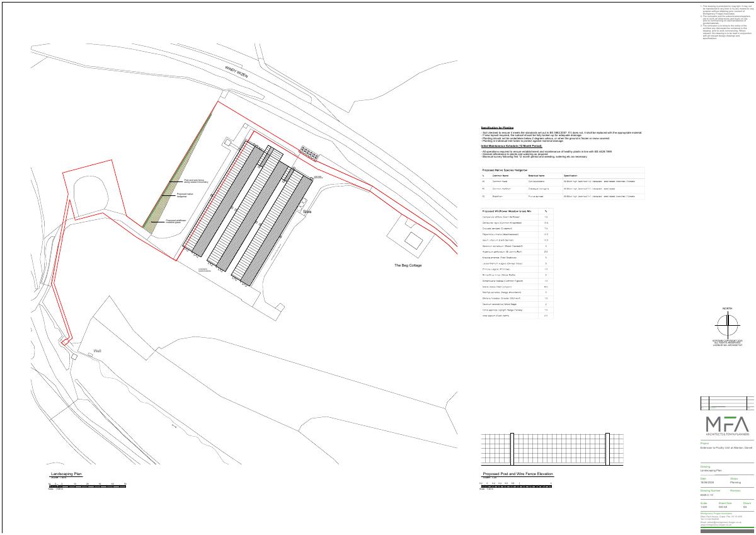Click the 'Botanical Name' column header
Image resolution: width=756 pixels, height=535 pixels.
537,176
